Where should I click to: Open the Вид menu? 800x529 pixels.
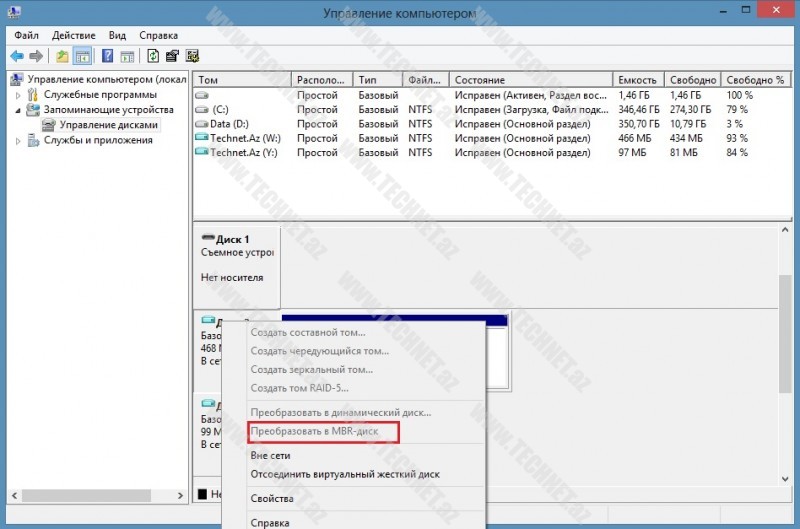pos(118,35)
